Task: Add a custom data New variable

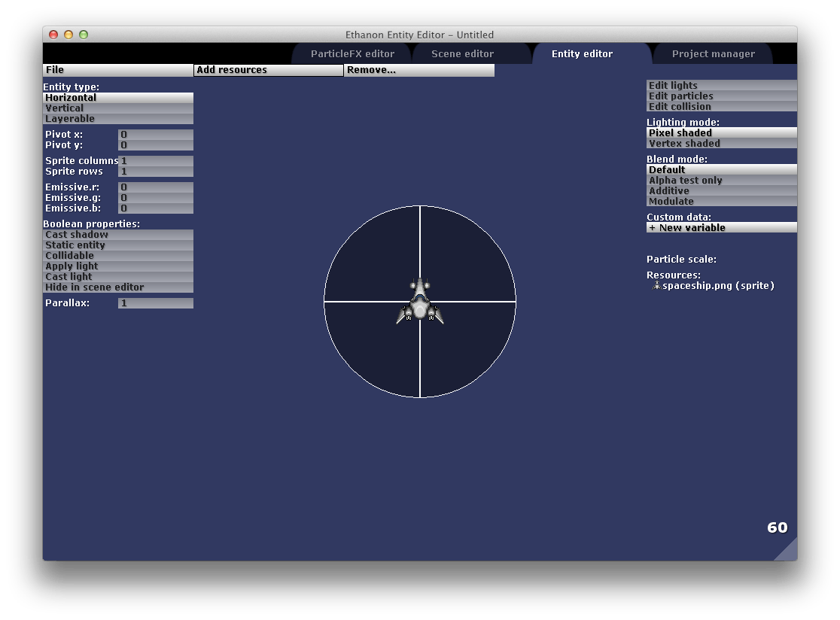Action: pyautogui.click(x=721, y=228)
